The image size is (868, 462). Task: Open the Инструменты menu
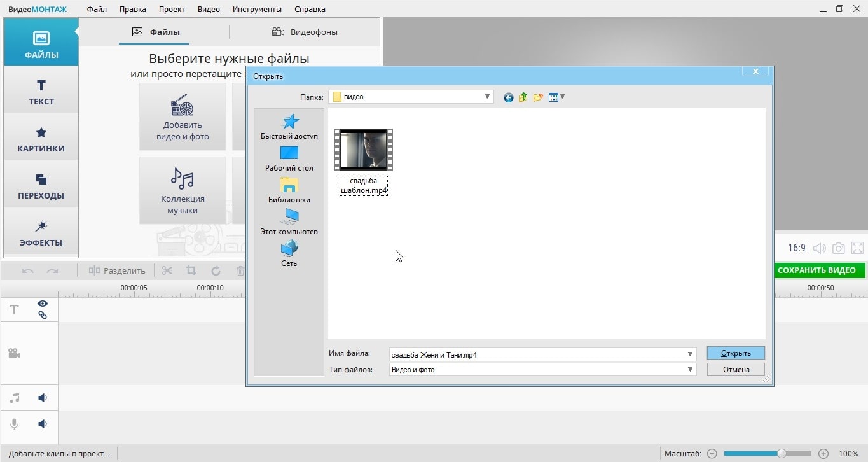[257, 10]
